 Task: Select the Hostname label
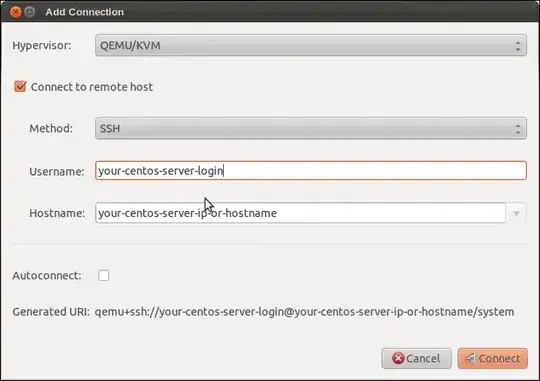coord(57,213)
